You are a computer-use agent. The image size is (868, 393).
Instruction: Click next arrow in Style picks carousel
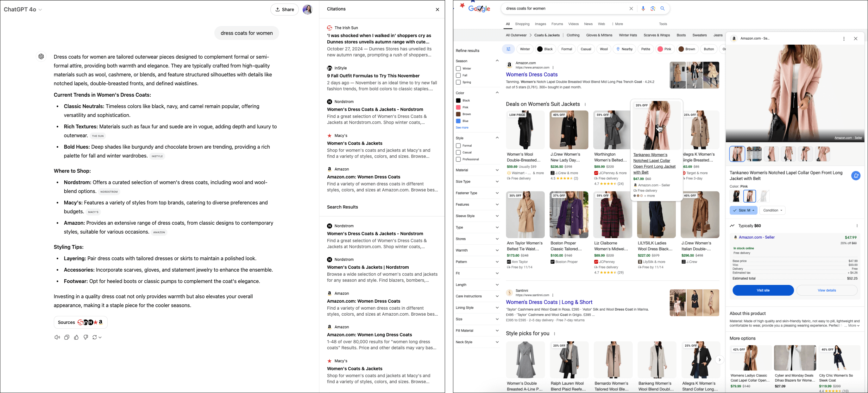pyautogui.click(x=720, y=360)
